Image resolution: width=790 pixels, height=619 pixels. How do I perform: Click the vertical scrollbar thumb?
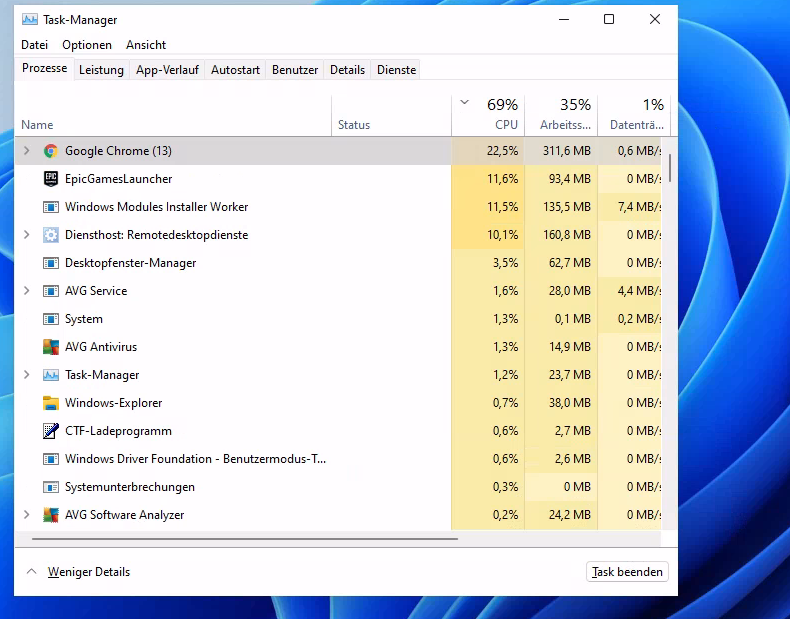670,168
